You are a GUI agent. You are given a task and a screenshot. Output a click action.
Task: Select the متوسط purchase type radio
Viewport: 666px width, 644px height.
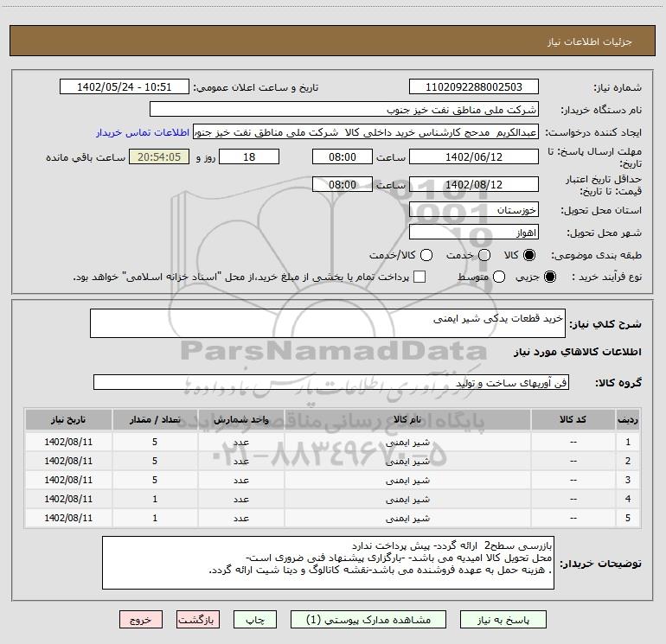[x=499, y=277]
